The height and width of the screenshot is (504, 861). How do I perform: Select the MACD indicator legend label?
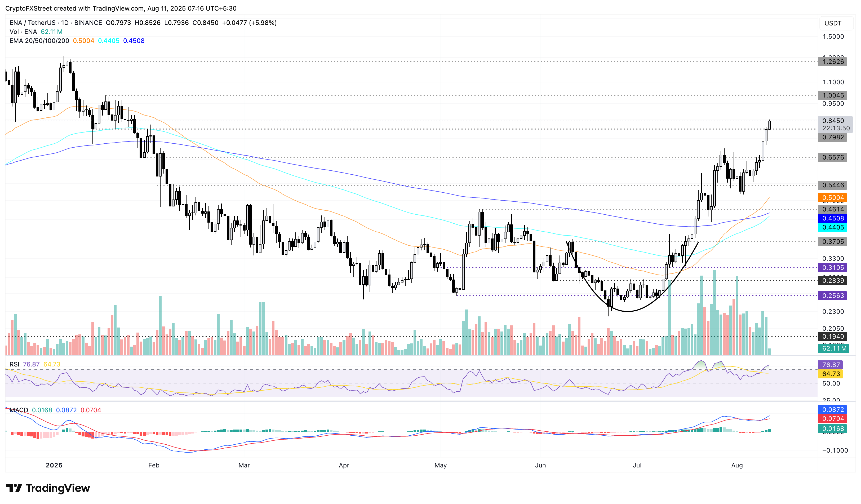point(19,410)
